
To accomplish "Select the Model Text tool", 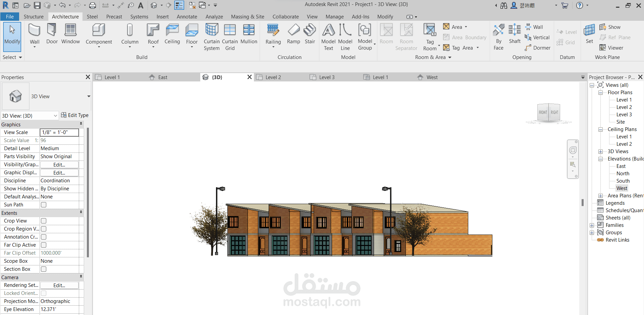I will tap(328, 37).
